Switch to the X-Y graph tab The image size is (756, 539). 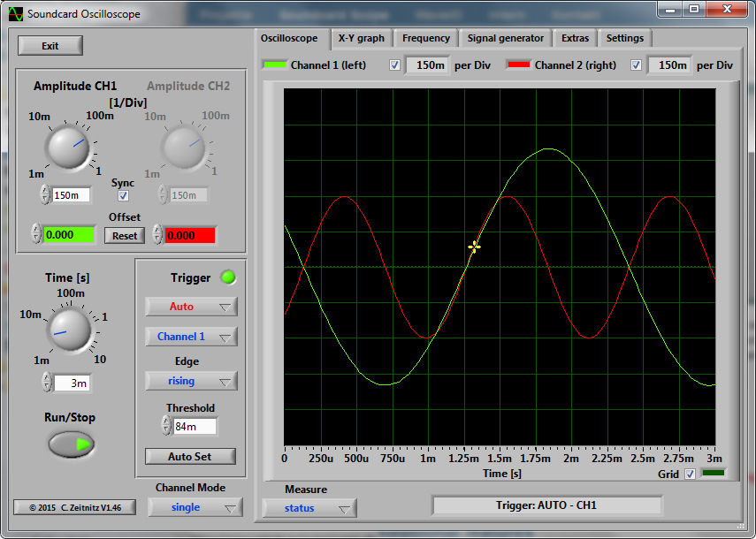click(361, 38)
